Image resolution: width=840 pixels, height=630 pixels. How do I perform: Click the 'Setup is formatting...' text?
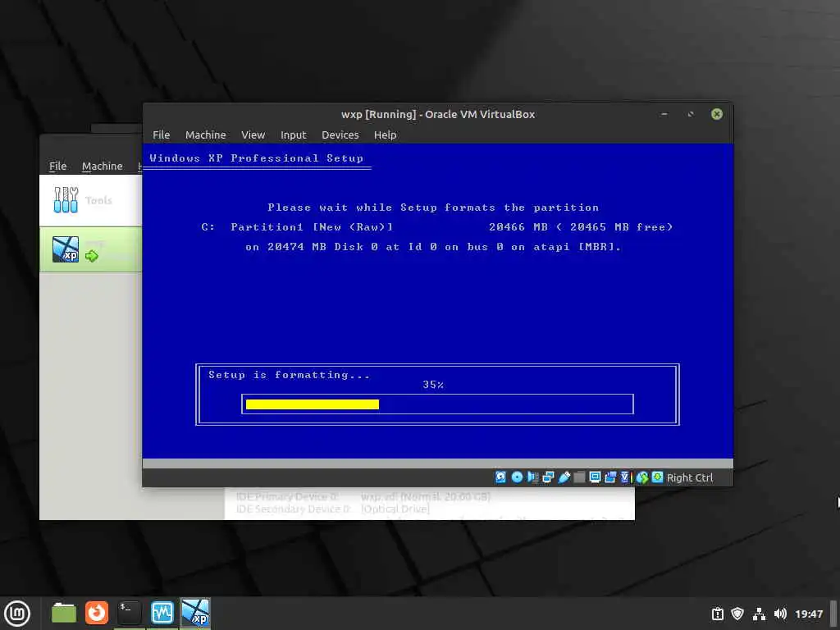(x=289, y=374)
